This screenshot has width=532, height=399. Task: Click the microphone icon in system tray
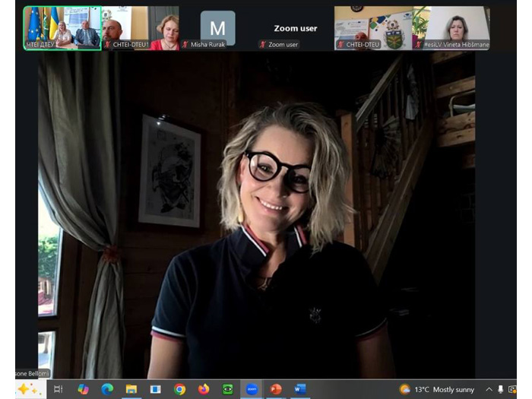500,389
